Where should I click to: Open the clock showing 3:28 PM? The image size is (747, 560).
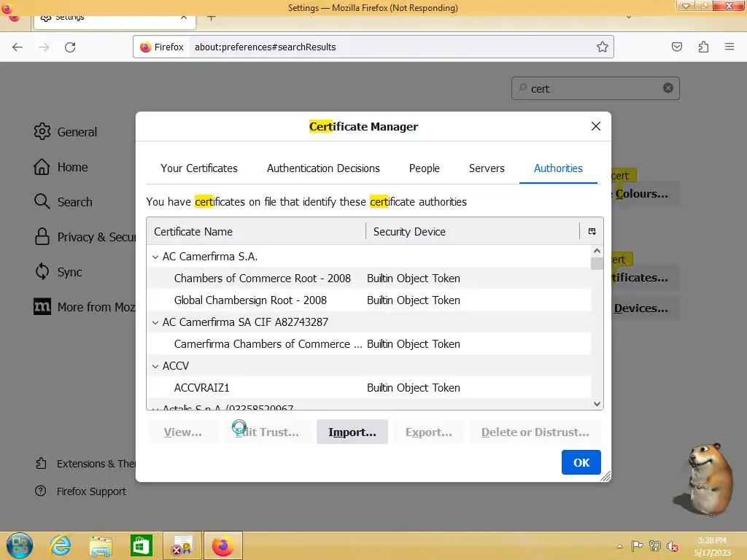pos(712,546)
